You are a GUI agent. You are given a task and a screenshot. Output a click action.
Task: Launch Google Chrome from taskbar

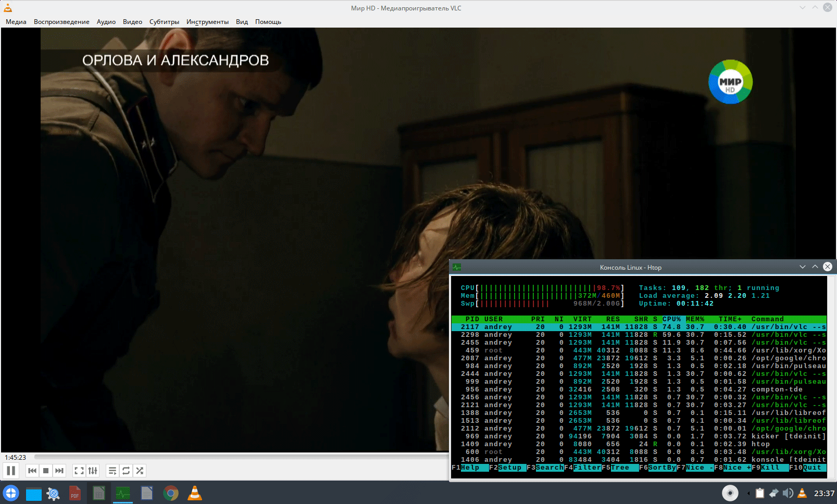pyautogui.click(x=171, y=493)
